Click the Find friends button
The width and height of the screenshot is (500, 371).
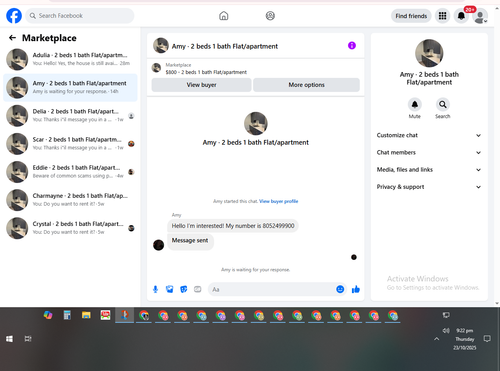pyautogui.click(x=411, y=16)
